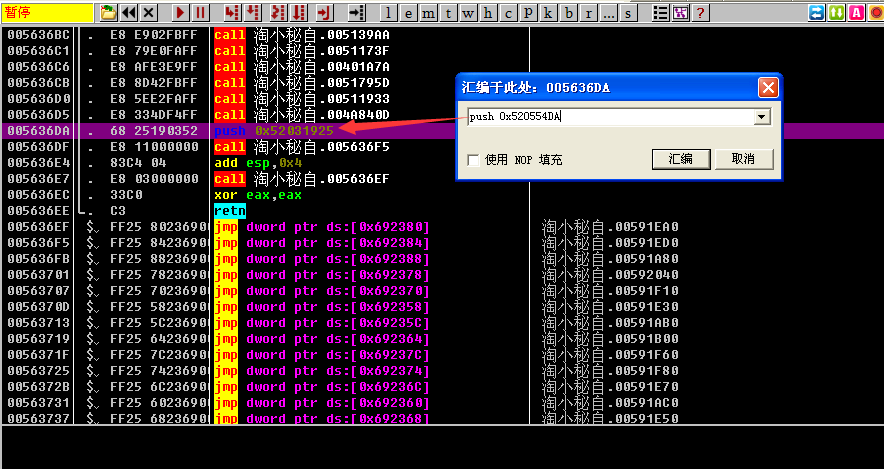Click the debugging options list icon
The width and height of the screenshot is (884, 469).
click(660, 12)
